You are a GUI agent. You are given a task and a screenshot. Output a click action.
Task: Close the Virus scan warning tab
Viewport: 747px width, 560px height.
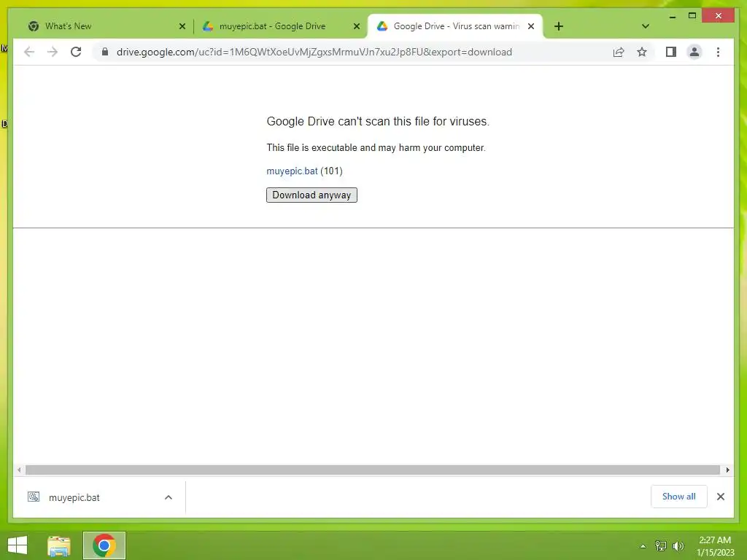531,26
